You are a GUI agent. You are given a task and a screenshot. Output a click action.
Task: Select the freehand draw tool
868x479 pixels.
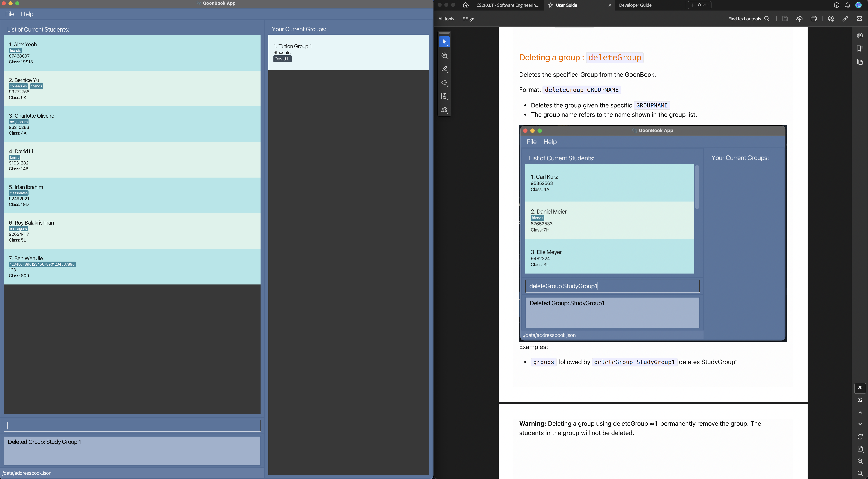point(444,83)
